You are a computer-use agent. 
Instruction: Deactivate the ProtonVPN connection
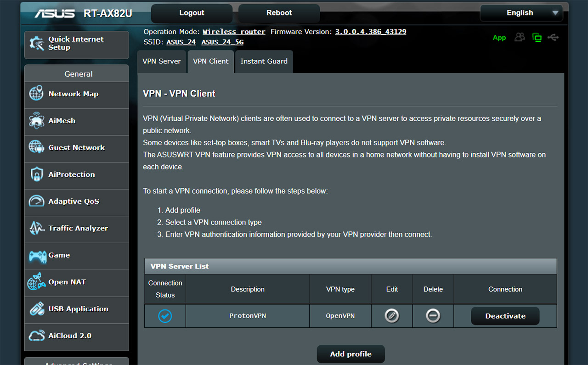505,316
